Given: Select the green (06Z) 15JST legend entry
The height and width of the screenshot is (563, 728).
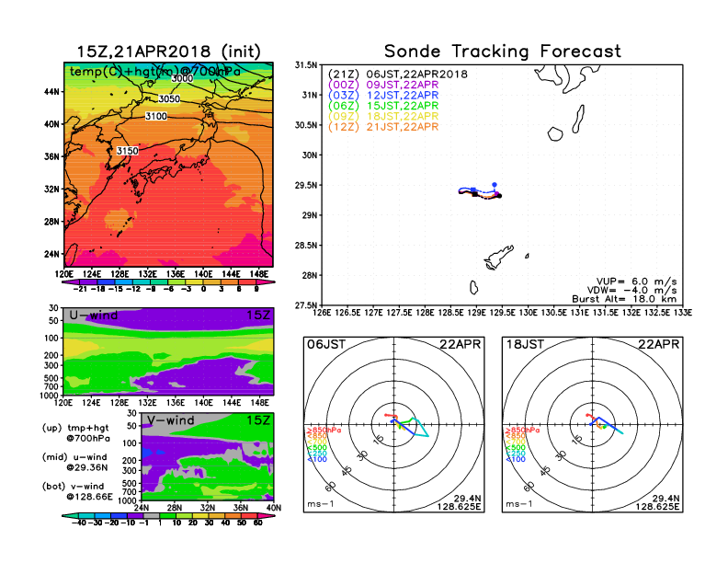Looking at the screenshot, I should [x=383, y=106].
